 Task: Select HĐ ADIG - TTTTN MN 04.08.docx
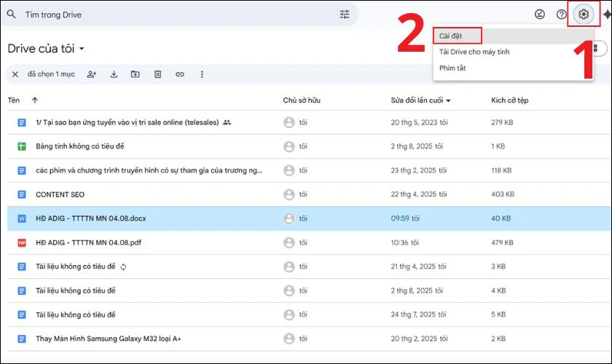(90, 218)
